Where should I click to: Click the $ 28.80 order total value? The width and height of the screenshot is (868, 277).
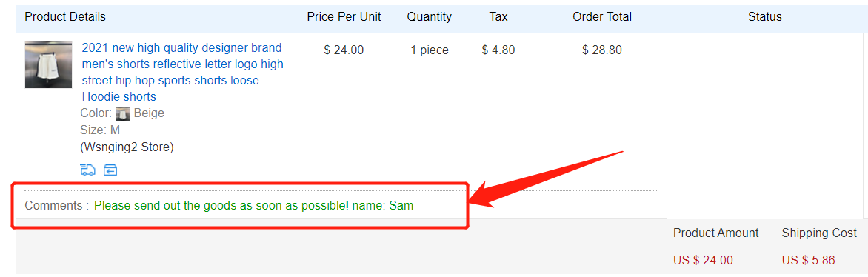tap(602, 50)
